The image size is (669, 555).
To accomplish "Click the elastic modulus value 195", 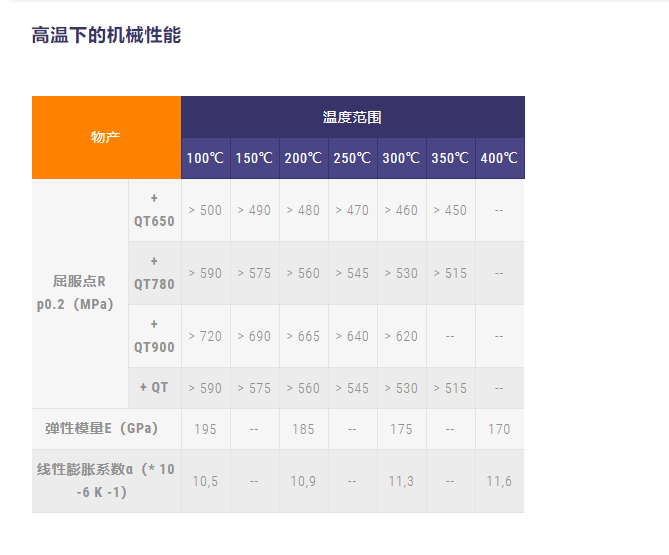I will point(206,429).
